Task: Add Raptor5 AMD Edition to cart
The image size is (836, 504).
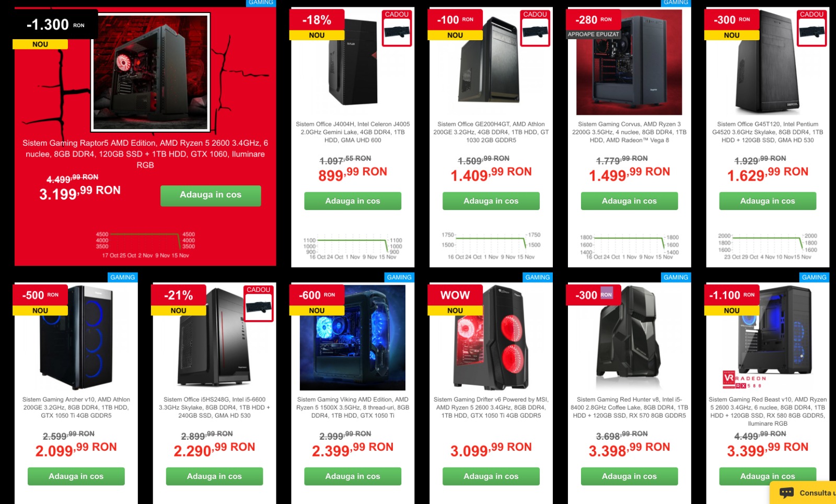Action: pyautogui.click(x=211, y=195)
